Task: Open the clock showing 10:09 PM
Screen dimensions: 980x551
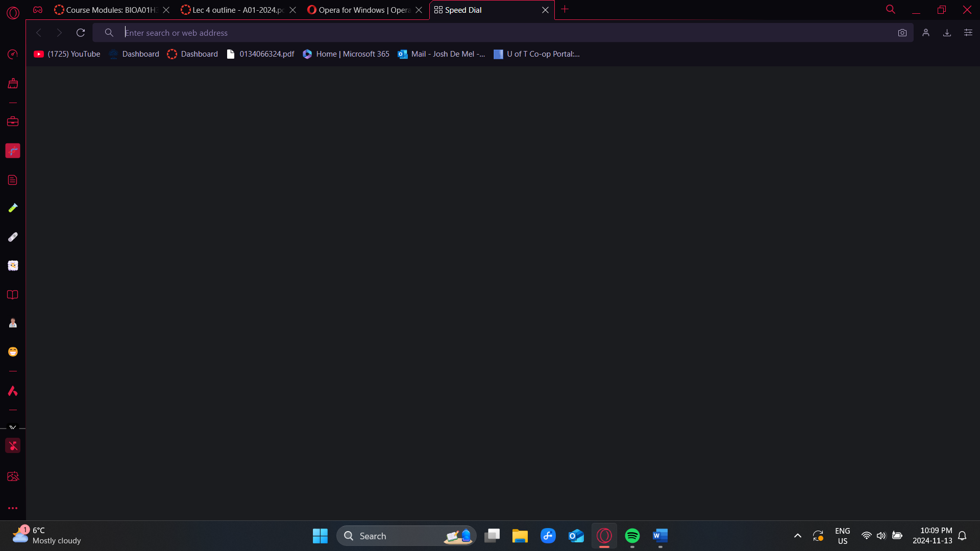Action: (x=932, y=536)
